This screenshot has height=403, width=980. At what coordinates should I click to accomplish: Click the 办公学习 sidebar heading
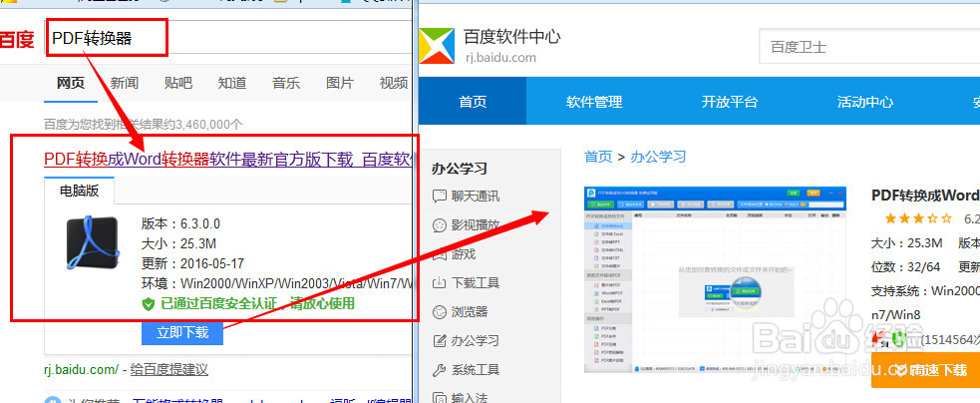pos(459,168)
